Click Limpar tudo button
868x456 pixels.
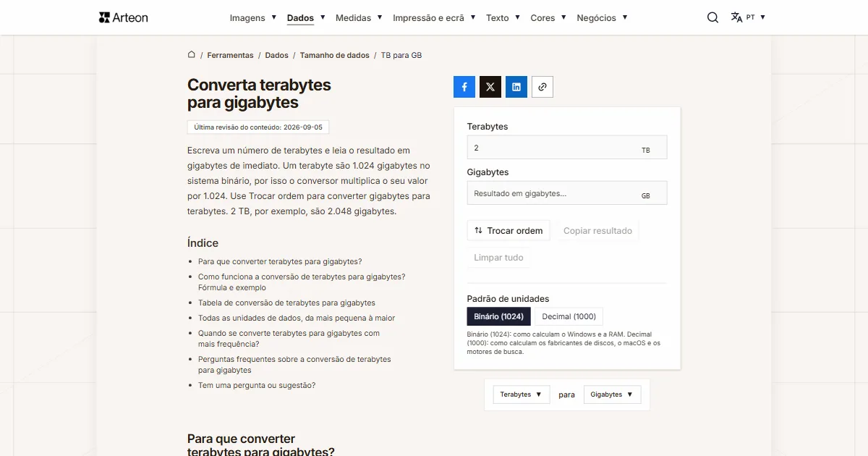point(498,258)
